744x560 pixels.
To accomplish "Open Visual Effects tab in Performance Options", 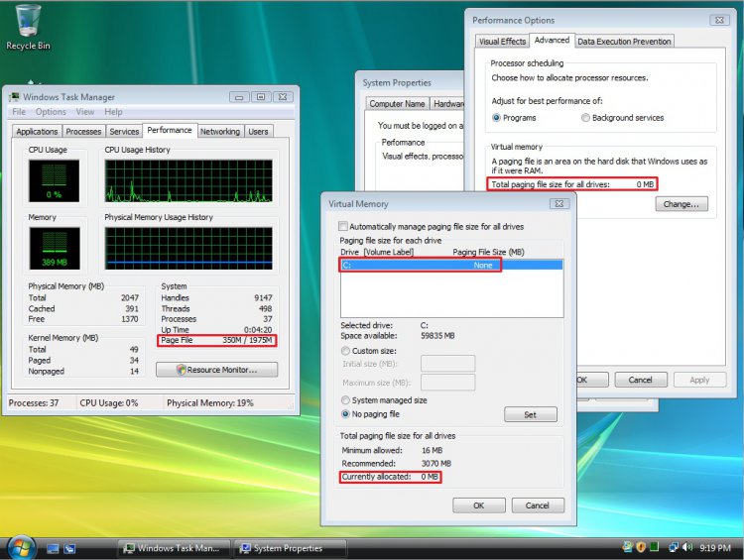I will tap(502, 42).
